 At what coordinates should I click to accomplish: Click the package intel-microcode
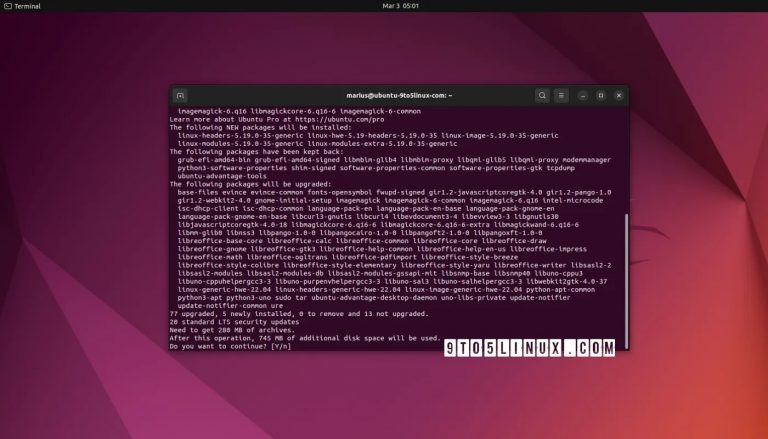573,200
